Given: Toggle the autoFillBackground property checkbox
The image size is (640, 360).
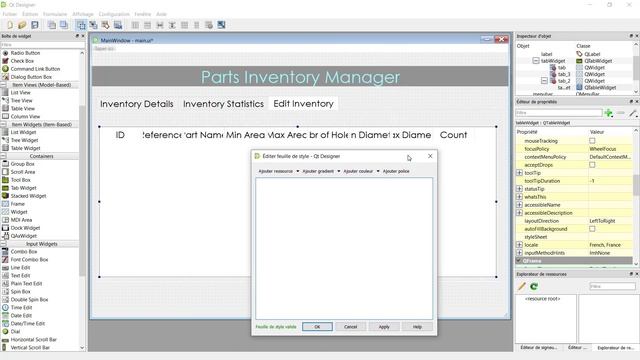Looking at the screenshot, I should click(592, 229).
